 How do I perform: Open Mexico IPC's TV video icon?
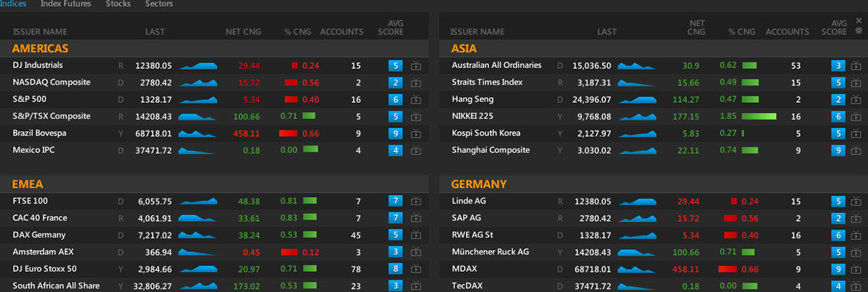[416, 150]
